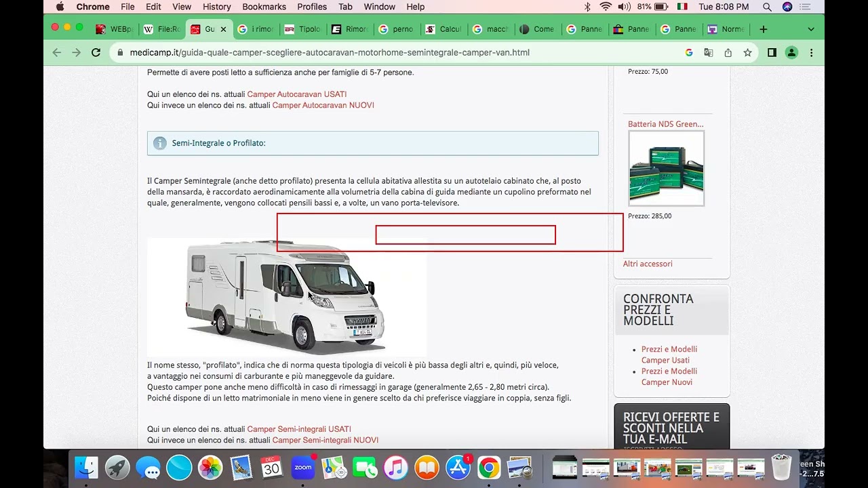Open the History menu
This screenshot has width=868, height=488.
217,7
